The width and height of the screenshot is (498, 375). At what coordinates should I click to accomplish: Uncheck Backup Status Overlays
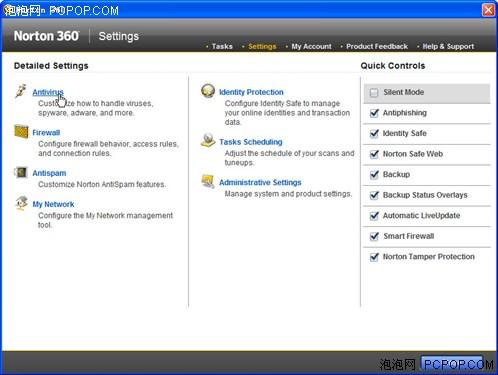click(374, 195)
